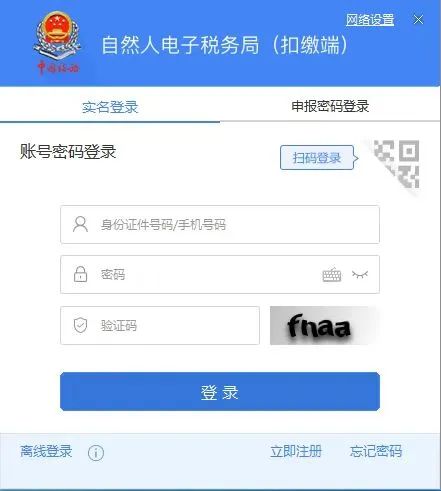441x491 pixels.
Task: Click the tax bureau emblem logo
Action: coord(57,43)
